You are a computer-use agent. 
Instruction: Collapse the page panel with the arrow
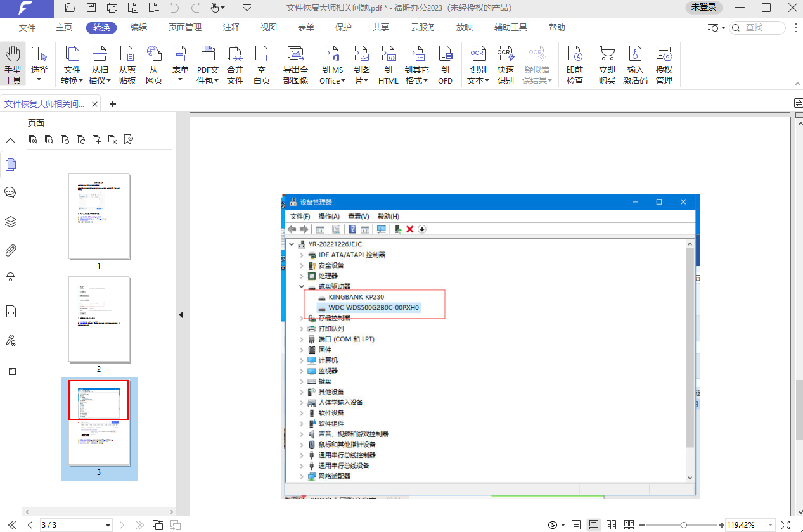pos(180,315)
